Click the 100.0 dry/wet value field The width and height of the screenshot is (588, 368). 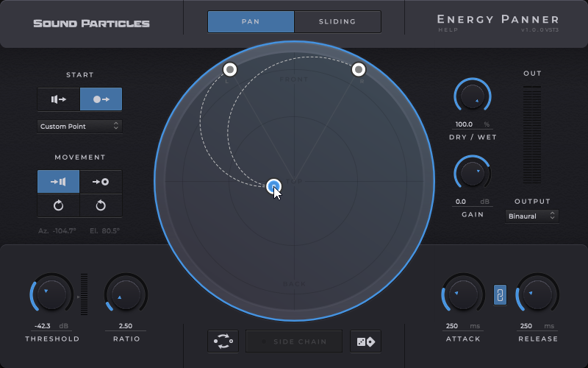[473, 124]
